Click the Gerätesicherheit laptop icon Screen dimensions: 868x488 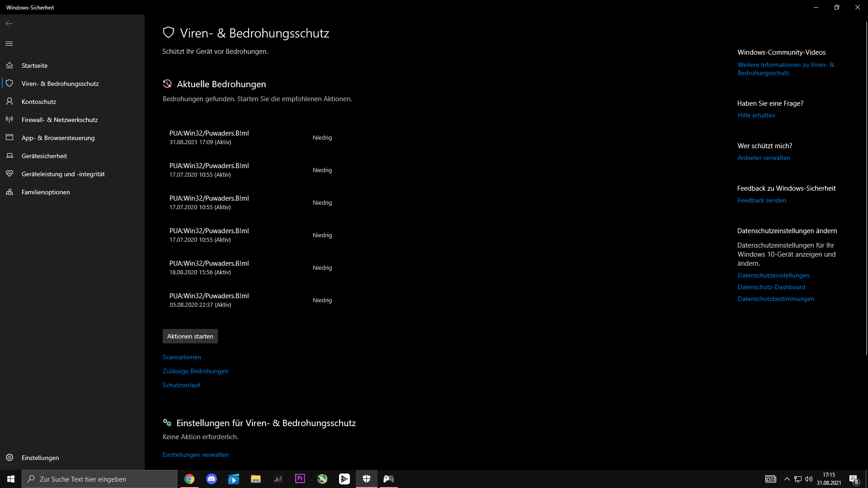point(9,156)
